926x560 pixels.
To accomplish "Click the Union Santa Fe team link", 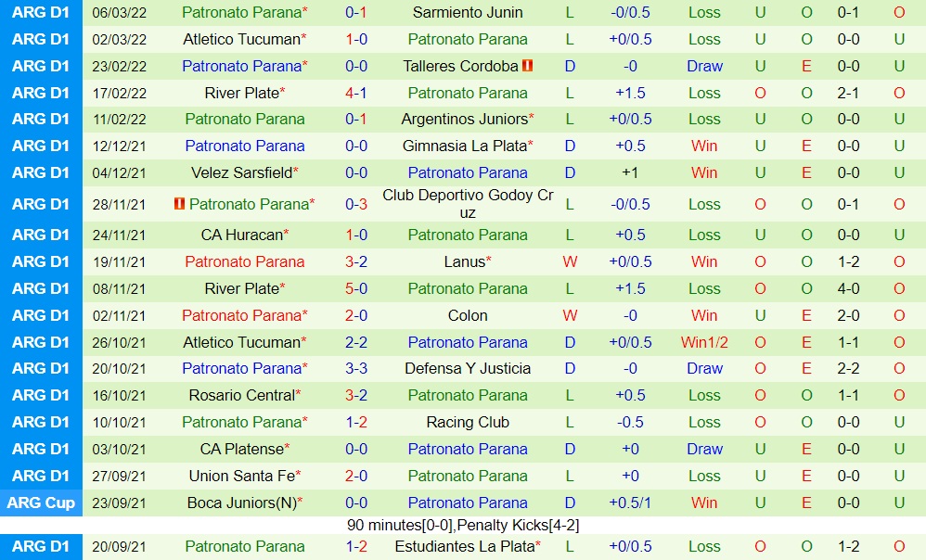I will coord(242,477).
